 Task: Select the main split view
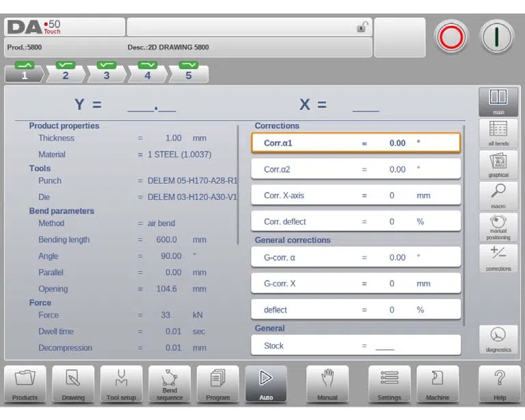(x=498, y=102)
